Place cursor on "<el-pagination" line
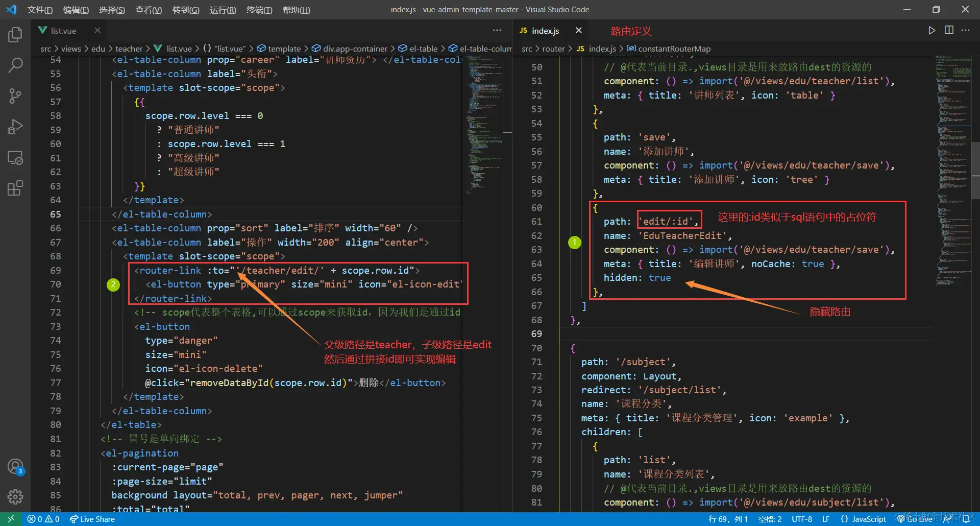Viewport: 980px width, 526px height. pos(139,453)
